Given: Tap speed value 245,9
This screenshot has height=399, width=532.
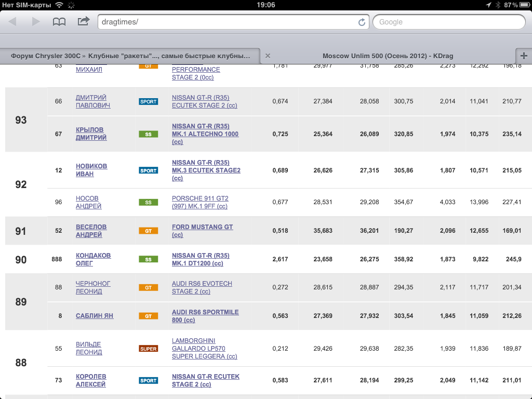Looking at the screenshot, I should [514, 259].
